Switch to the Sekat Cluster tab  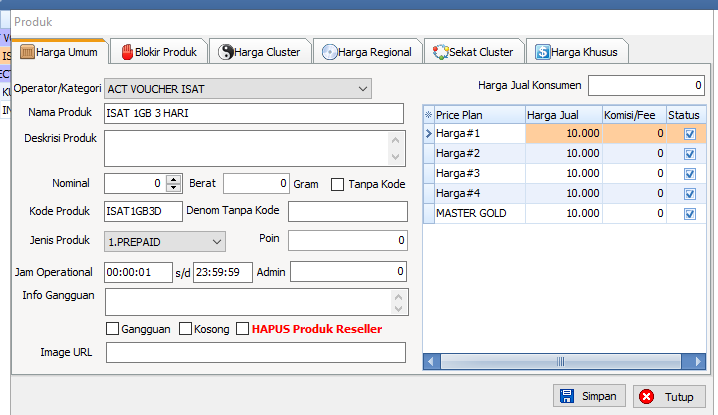473,52
